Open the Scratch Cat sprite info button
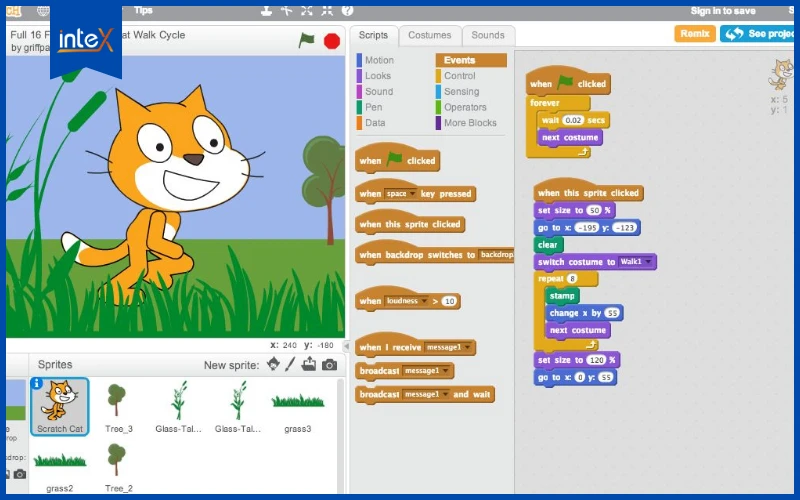 [37, 383]
